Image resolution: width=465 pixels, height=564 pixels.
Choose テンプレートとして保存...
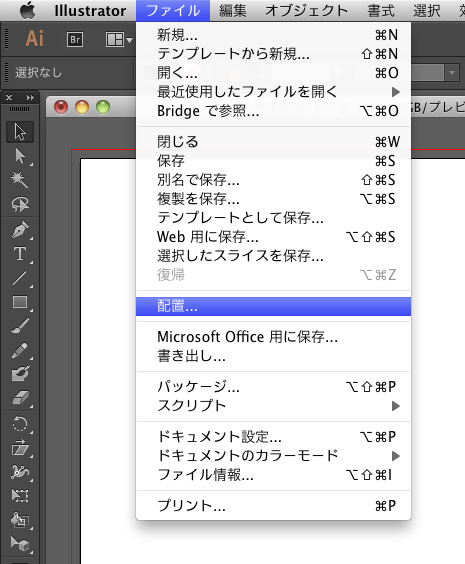(273, 218)
